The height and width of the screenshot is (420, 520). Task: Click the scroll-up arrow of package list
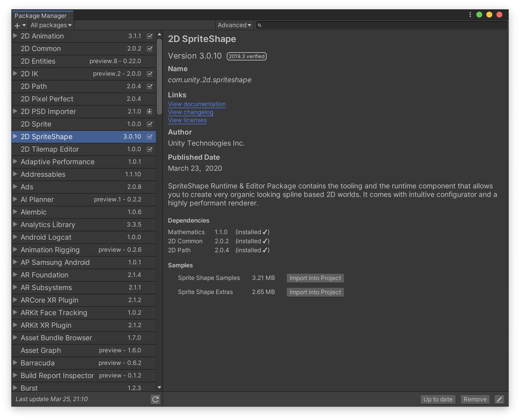click(159, 34)
